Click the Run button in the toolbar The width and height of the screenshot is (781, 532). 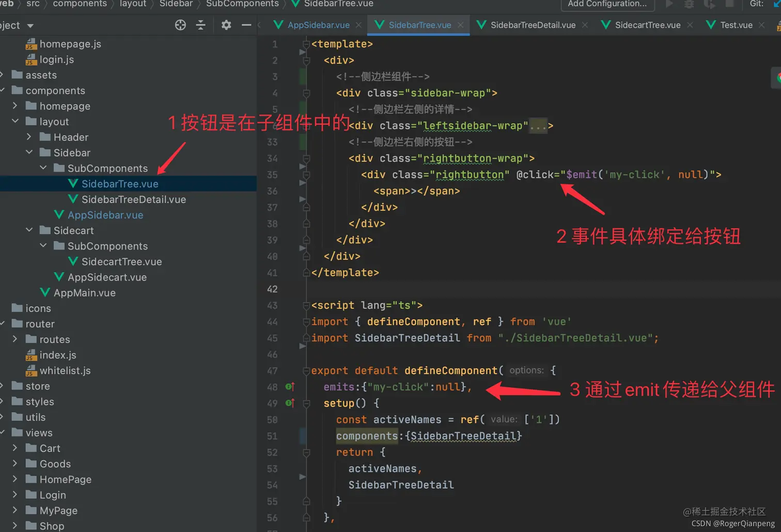point(669,4)
